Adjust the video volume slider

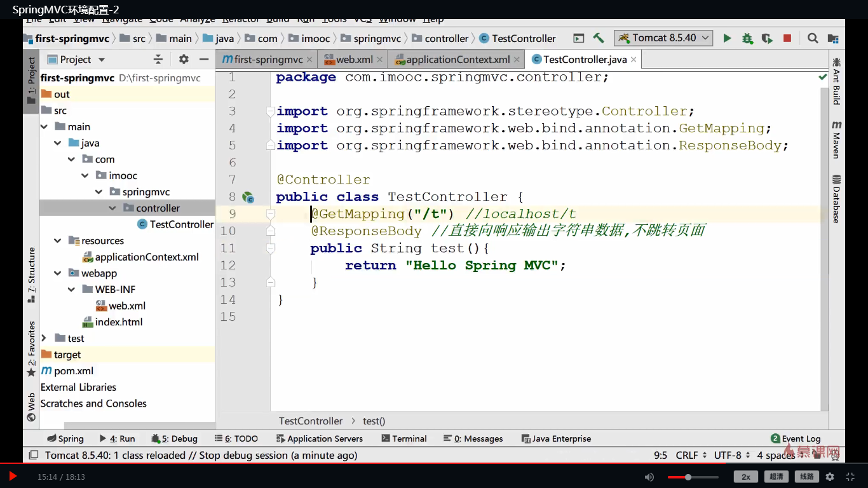(x=688, y=477)
